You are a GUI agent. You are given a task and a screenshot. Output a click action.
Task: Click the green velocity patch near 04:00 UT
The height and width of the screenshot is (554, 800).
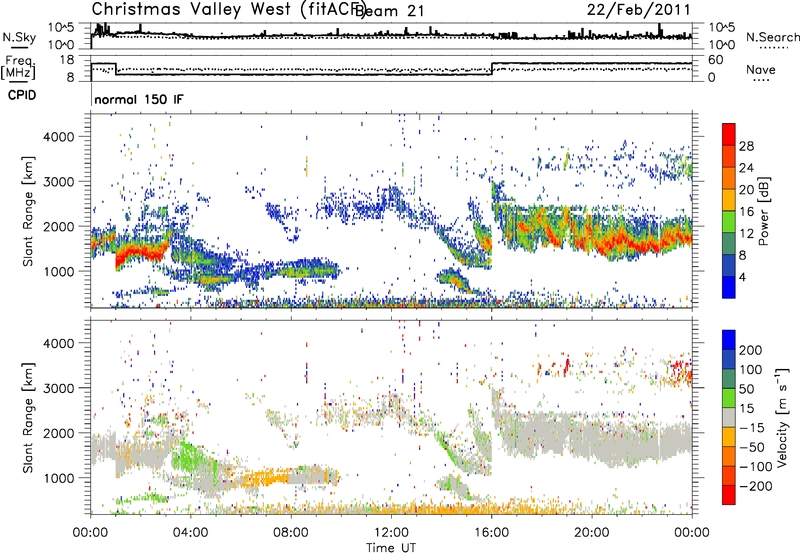click(x=191, y=457)
